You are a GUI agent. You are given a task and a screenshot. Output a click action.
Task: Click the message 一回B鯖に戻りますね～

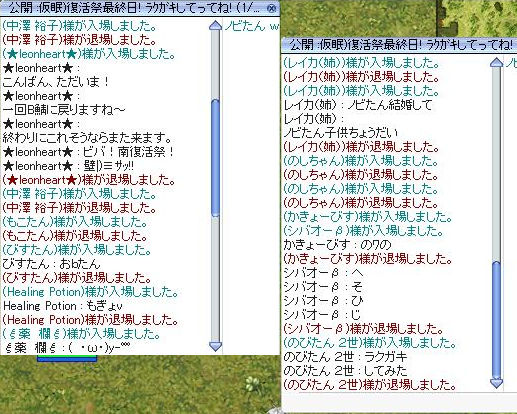point(64,110)
